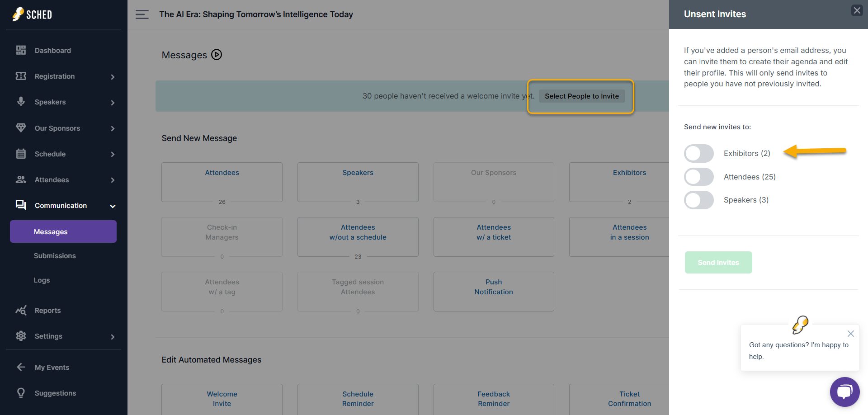
Task: Click the Sched logo
Action: pyautogui.click(x=32, y=14)
